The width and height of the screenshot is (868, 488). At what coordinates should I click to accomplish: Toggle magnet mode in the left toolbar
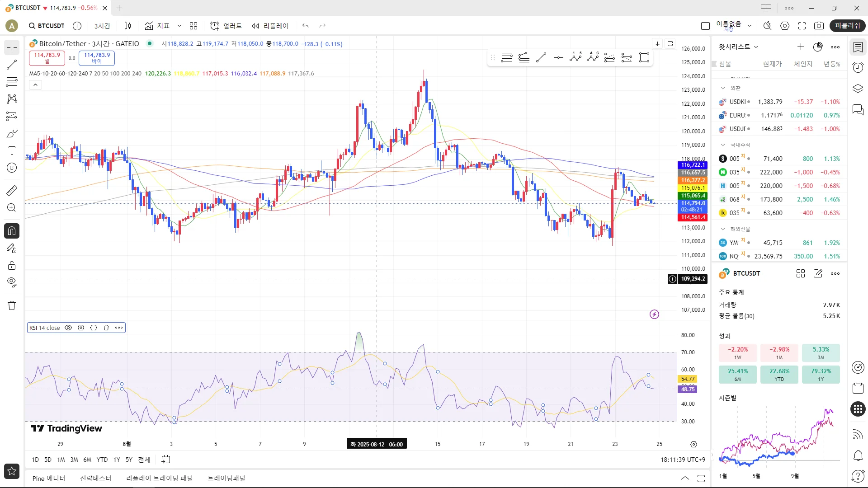(x=12, y=231)
